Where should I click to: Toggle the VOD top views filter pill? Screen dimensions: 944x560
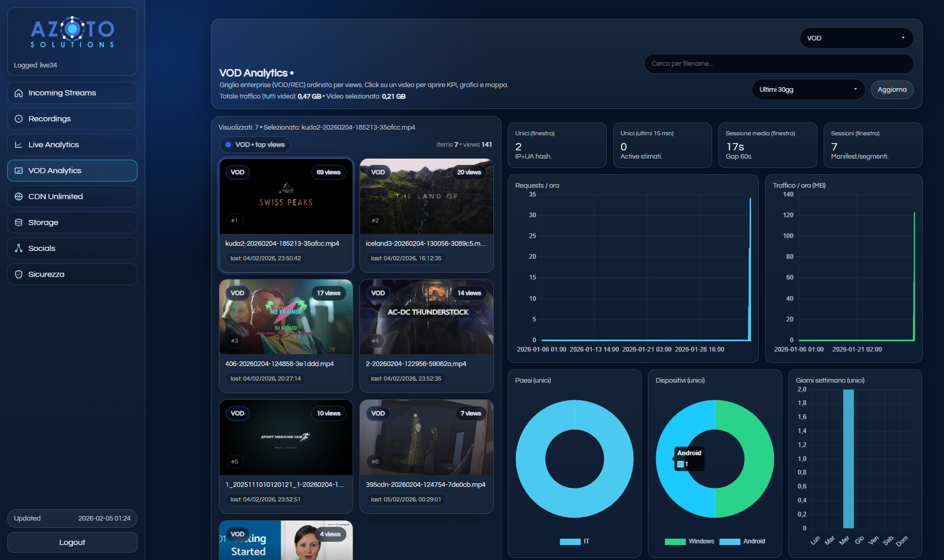255,145
